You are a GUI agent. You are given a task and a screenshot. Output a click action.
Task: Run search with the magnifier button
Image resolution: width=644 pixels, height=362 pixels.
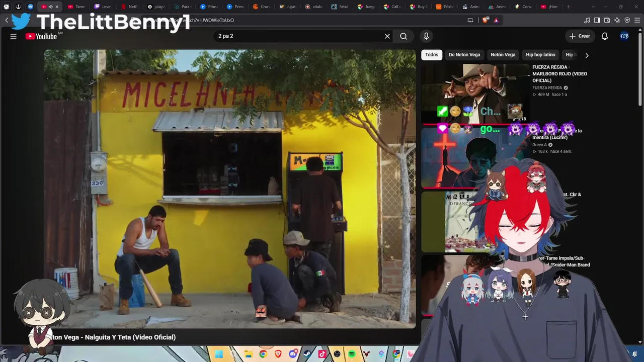click(404, 36)
